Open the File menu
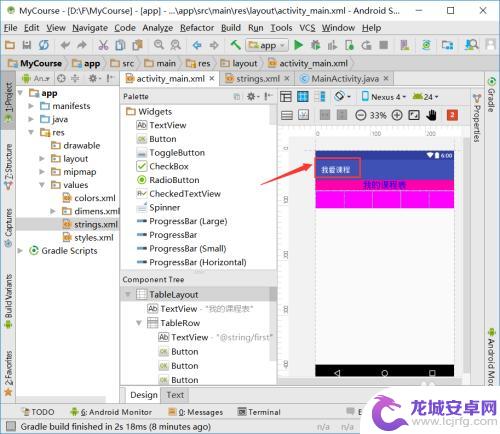The height and width of the screenshot is (434, 500). [x=11, y=28]
